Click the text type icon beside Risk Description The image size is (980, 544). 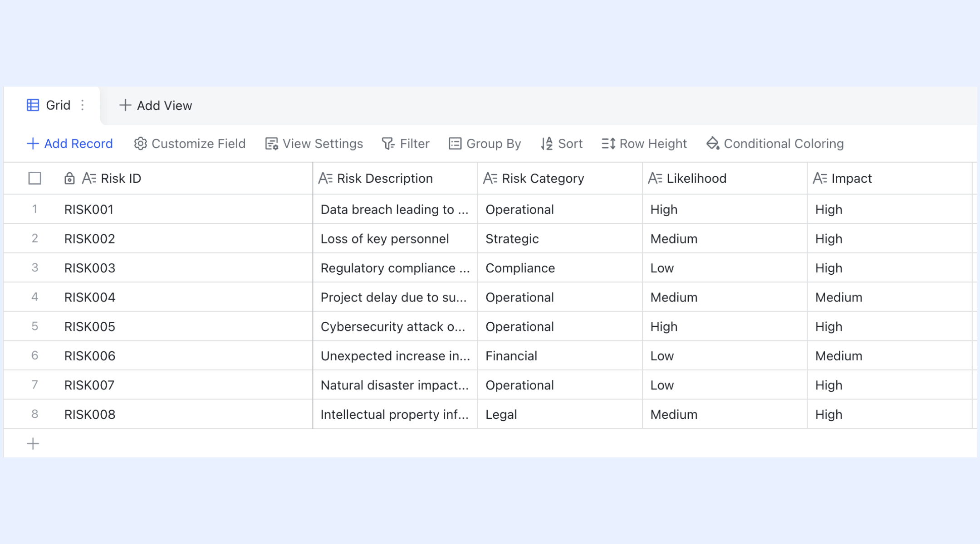(325, 178)
